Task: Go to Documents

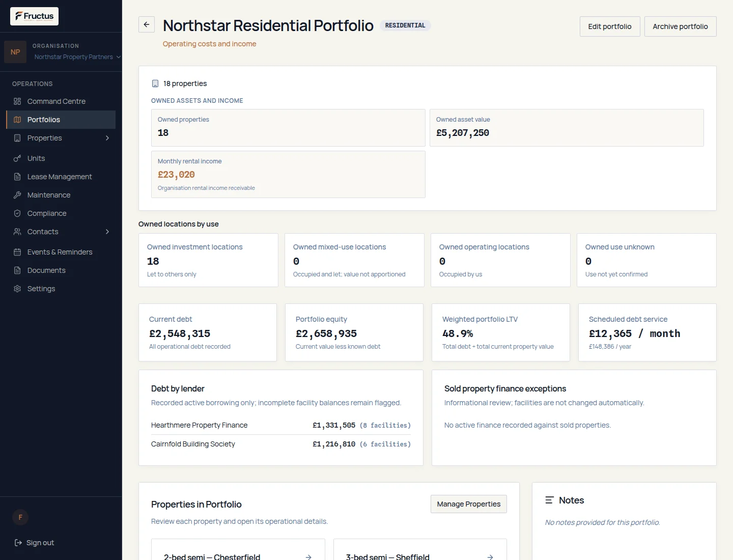Action: click(x=61, y=270)
